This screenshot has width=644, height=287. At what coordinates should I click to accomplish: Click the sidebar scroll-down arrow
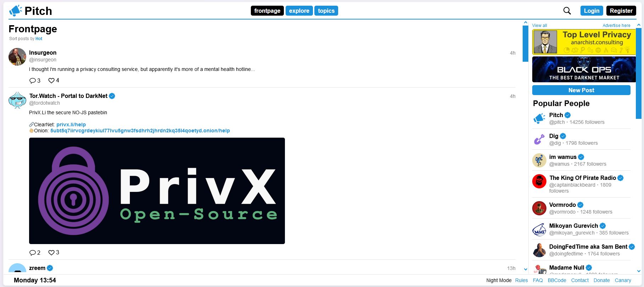[x=639, y=271]
